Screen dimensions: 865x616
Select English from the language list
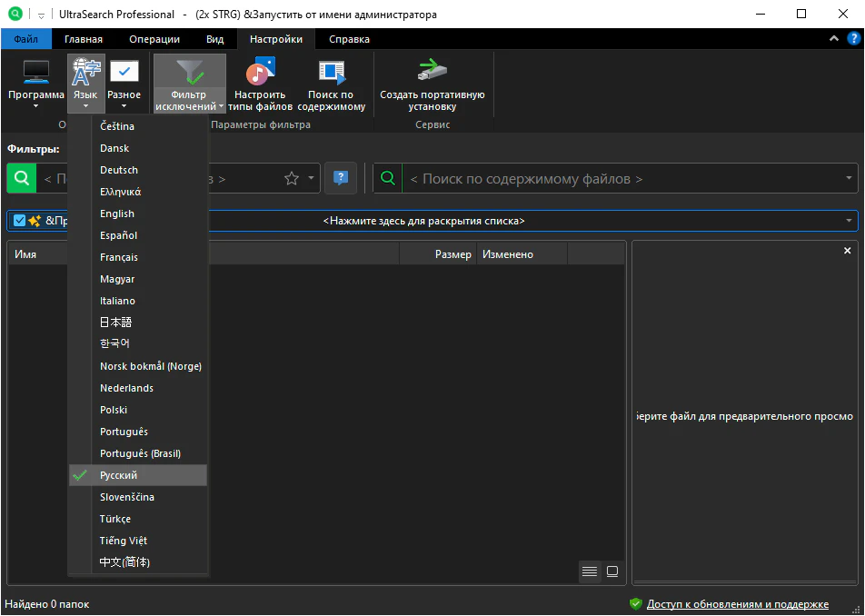[117, 214]
